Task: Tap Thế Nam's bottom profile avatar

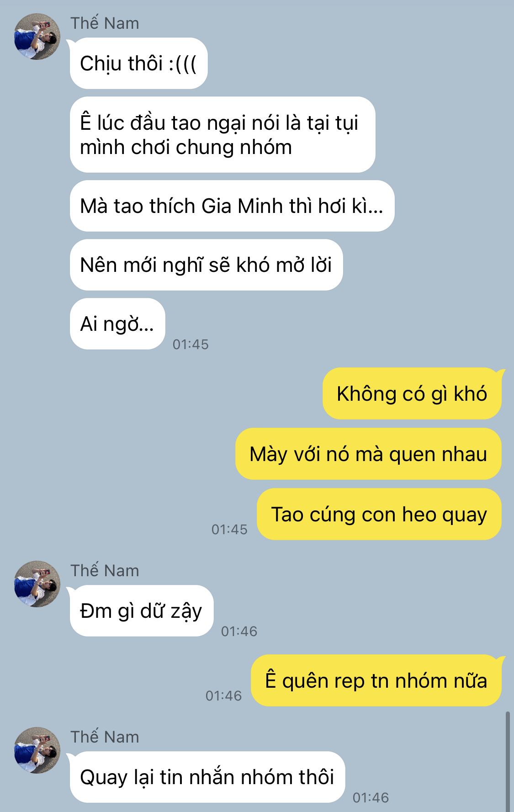Action: [37, 750]
